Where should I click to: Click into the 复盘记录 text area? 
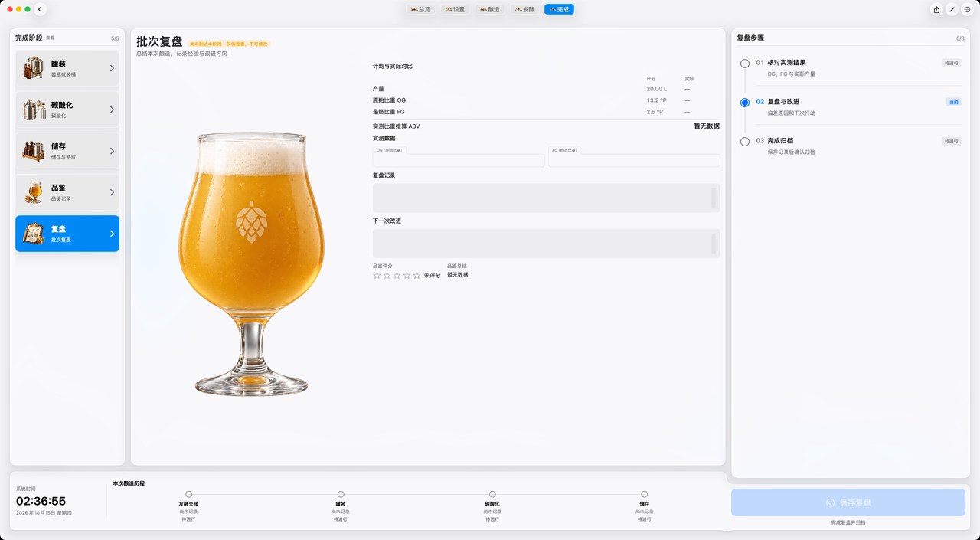click(546, 198)
